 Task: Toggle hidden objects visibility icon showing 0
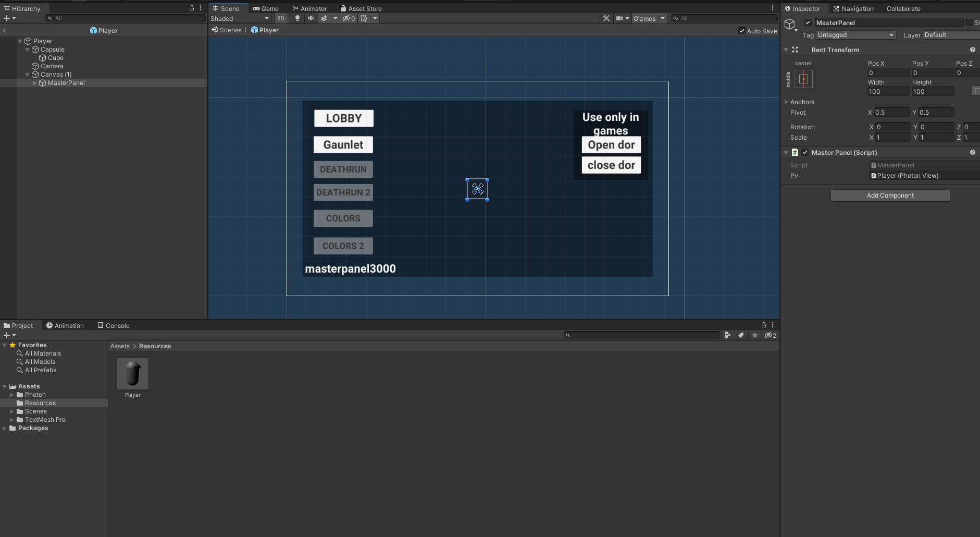[349, 18]
